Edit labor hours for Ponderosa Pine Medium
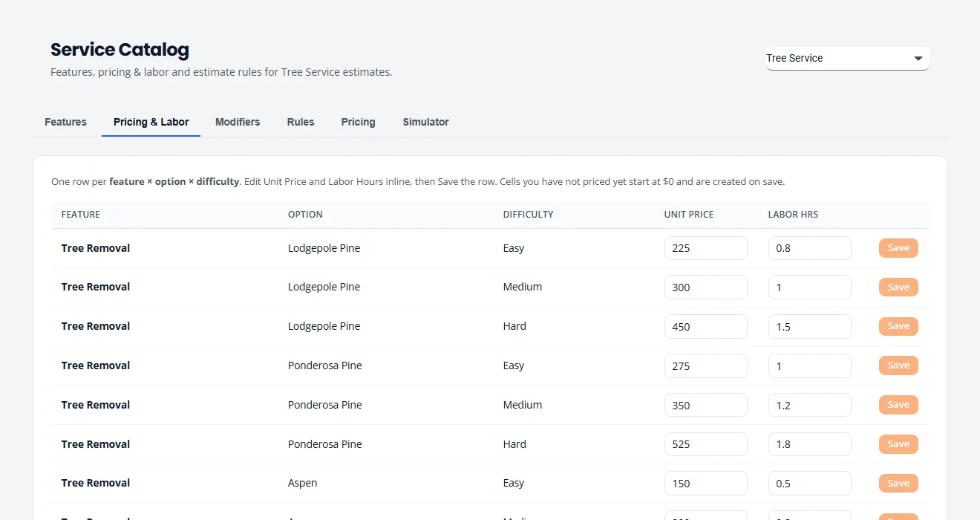Viewport: 980px width, 520px height. [x=810, y=405]
